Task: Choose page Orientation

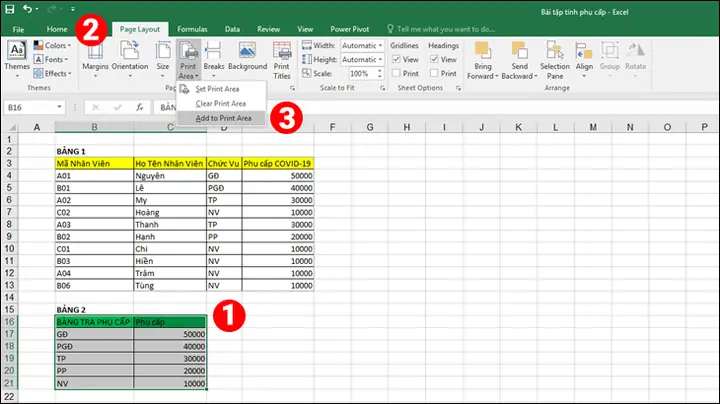Action: click(129, 59)
